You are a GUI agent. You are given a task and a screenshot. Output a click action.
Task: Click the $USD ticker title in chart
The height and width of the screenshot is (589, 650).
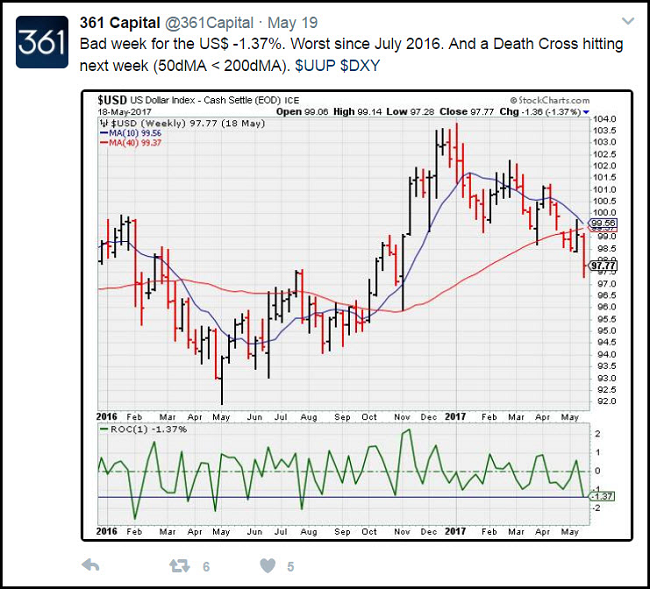112,100
